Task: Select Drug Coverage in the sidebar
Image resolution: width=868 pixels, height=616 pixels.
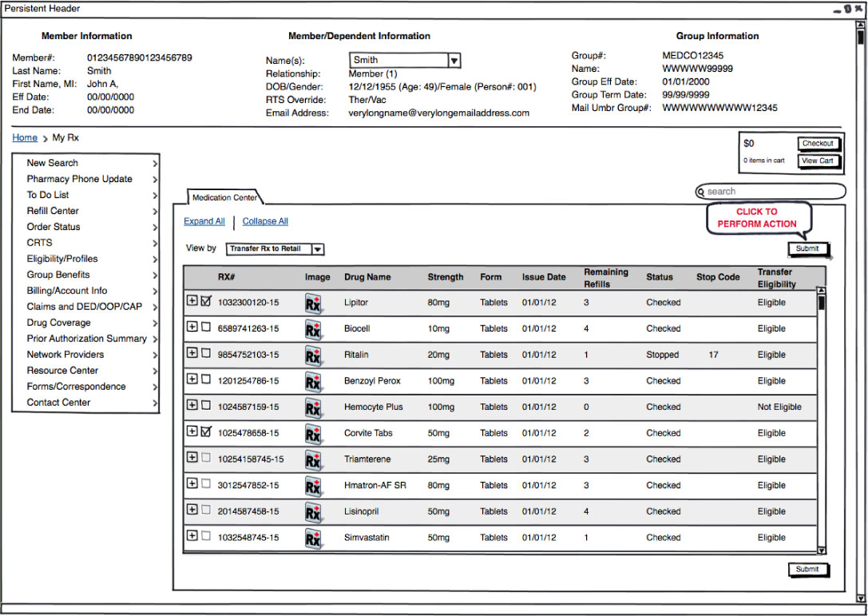Action: (85, 323)
